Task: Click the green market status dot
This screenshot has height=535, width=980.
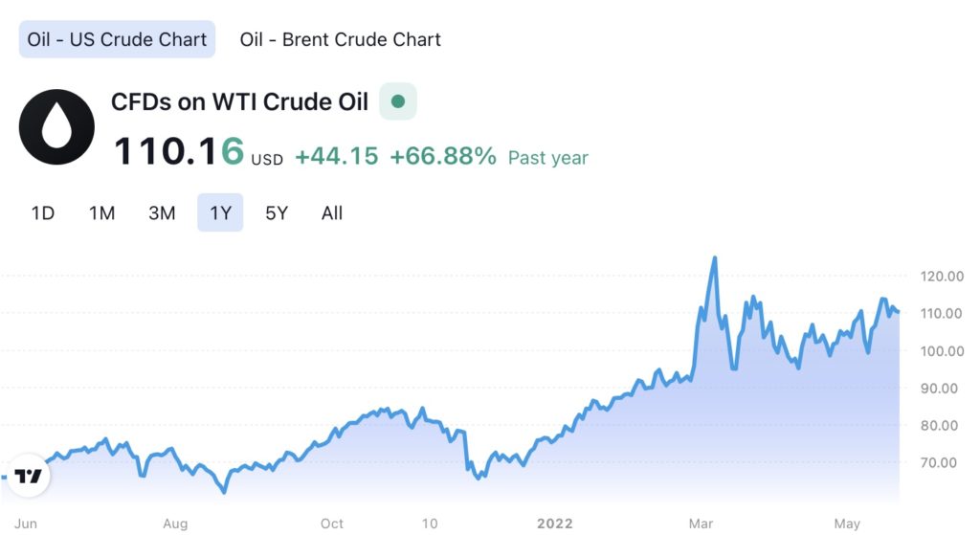Action: point(398,100)
